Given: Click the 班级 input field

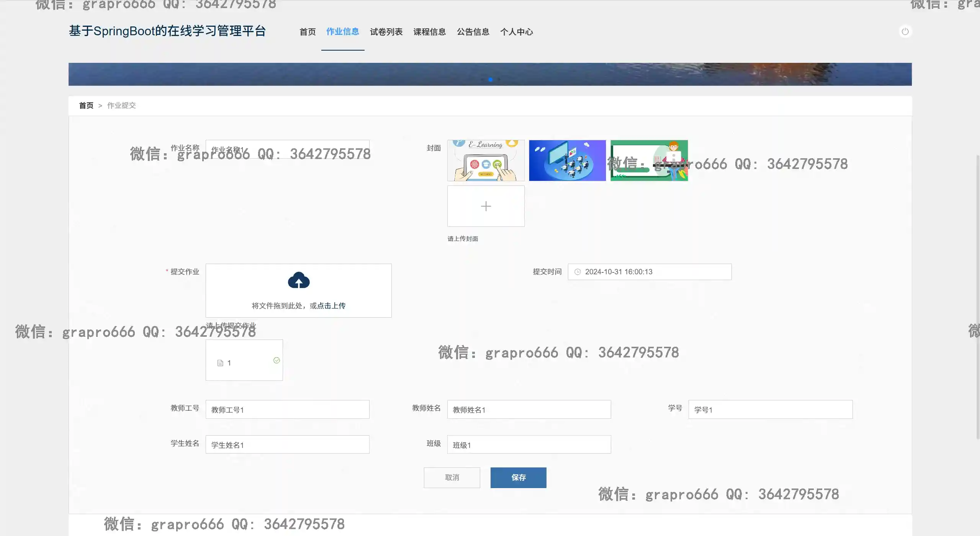Looking at the screenshot, I should 528,445.
